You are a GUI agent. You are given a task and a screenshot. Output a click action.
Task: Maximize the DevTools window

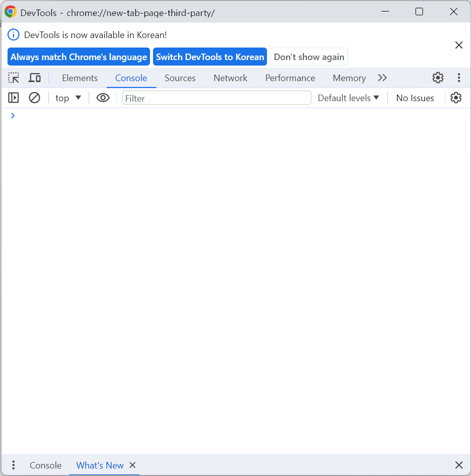419,12
